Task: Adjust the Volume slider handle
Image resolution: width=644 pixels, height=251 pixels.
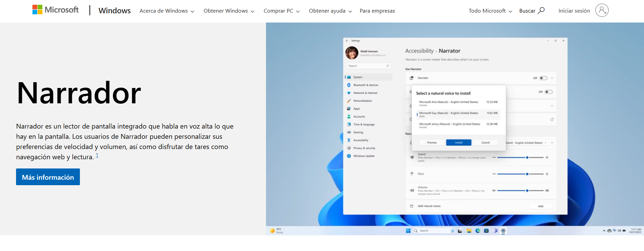Action: (527, 191)
